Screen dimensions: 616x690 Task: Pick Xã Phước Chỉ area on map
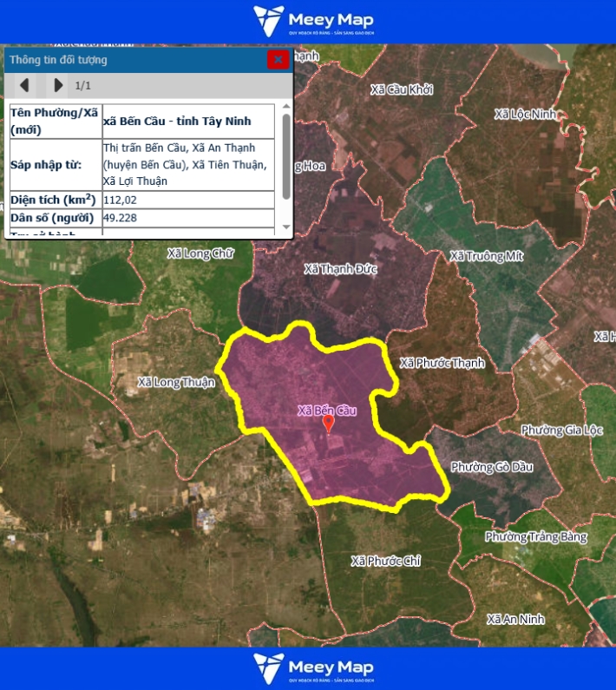tap(385, 562)
